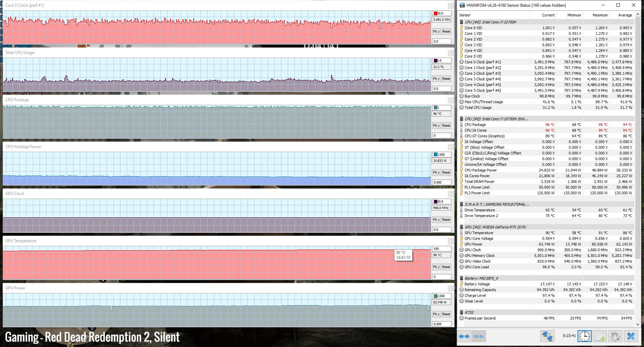
Task: Click Fit y in Total CPU Usage graph
Action: (x=436, y=79)
